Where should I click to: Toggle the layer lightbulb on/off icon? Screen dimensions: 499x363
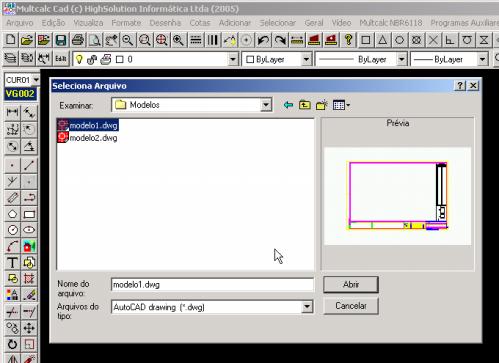tap(79, 59)
